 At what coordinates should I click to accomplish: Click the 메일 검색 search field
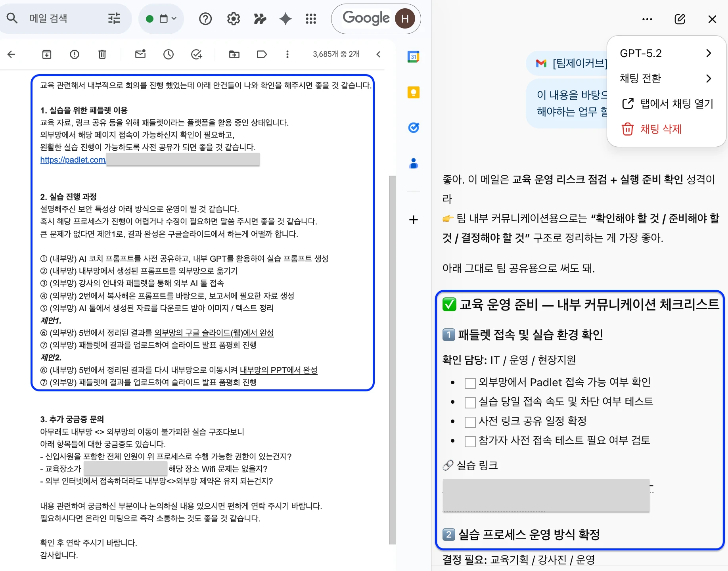63,18
